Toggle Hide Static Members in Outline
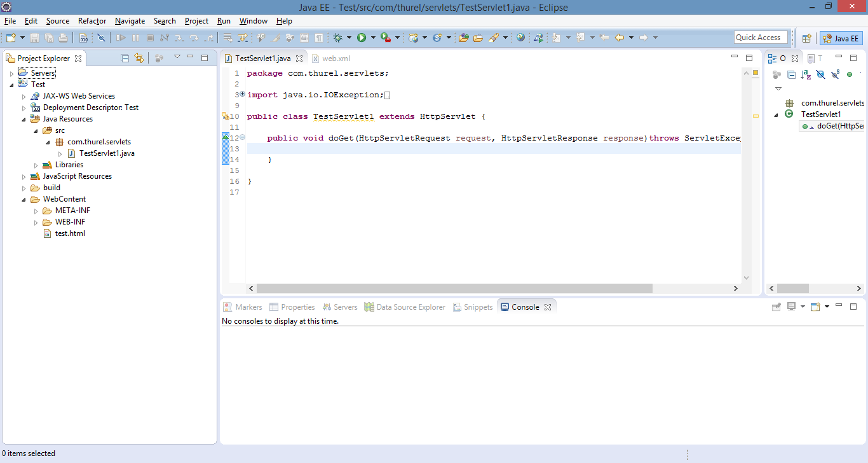 [x=835, y=74]
